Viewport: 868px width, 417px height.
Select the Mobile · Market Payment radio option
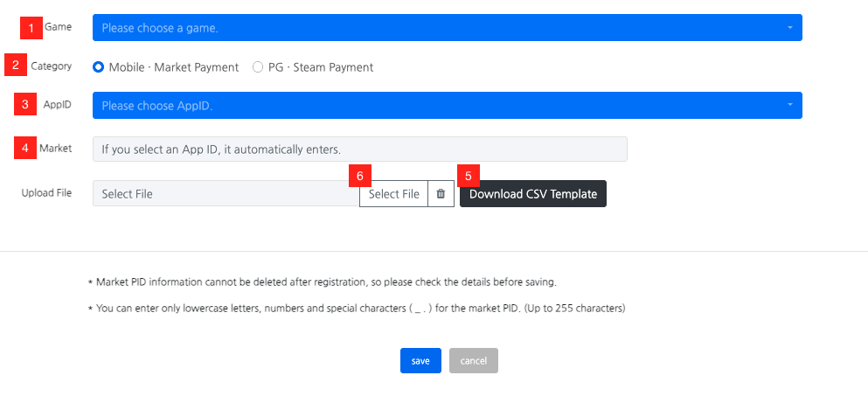[99, 67]
